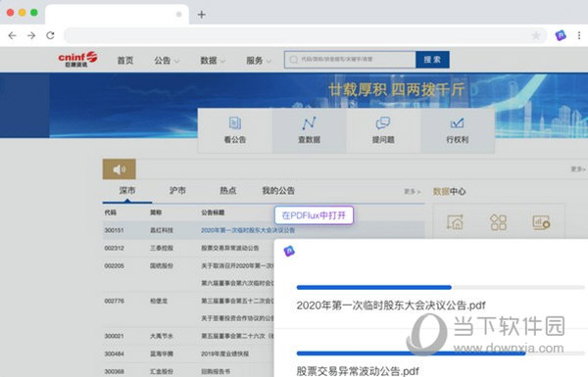Screen dimensions: 588x377
Task: Open PDFlux extension icon in toolbar
Action: [x=561, y=35]
